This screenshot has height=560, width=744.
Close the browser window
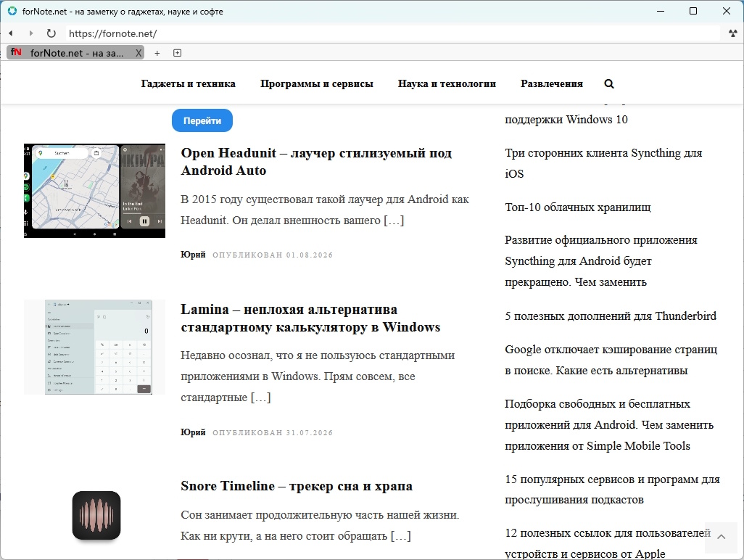[x=727, y=11]
